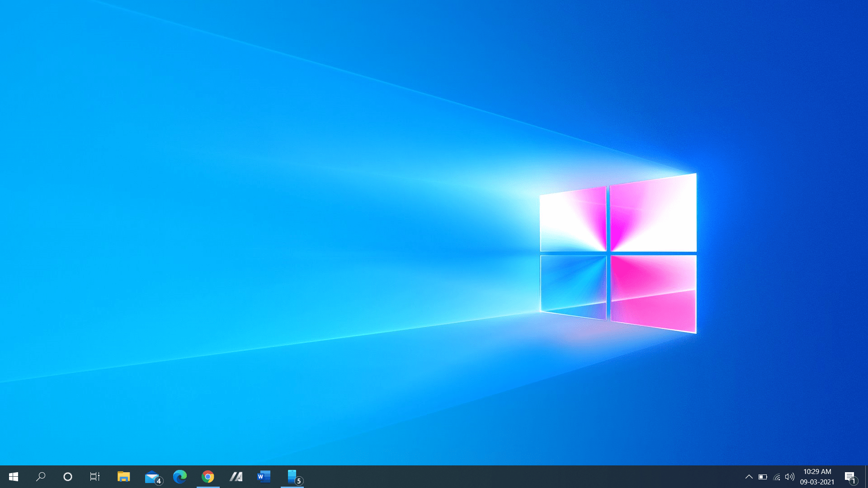Viewport: 868px width, 488px height.
Task: Open the slanted-stripes app on taskbar
Action: (x=236, y=477)
